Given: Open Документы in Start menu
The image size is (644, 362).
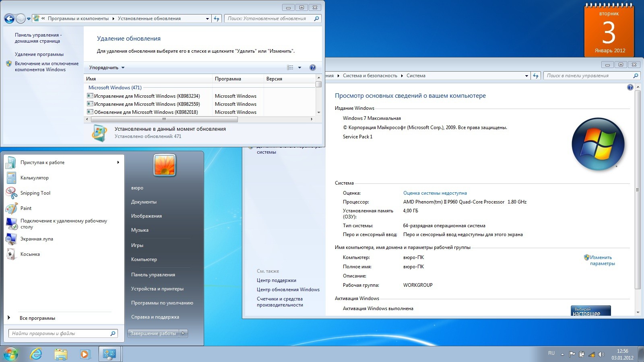Looking at the screenshot, I should click(144, 202).
